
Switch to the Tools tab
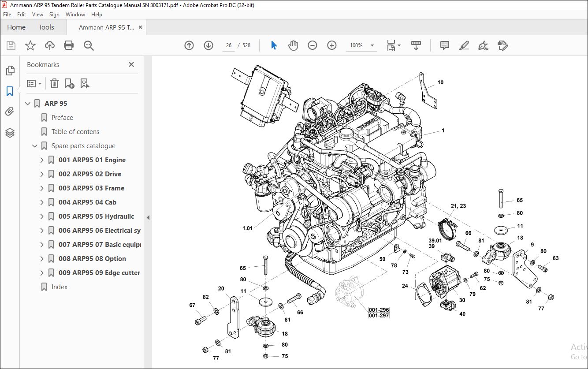(x=46, y=27)
